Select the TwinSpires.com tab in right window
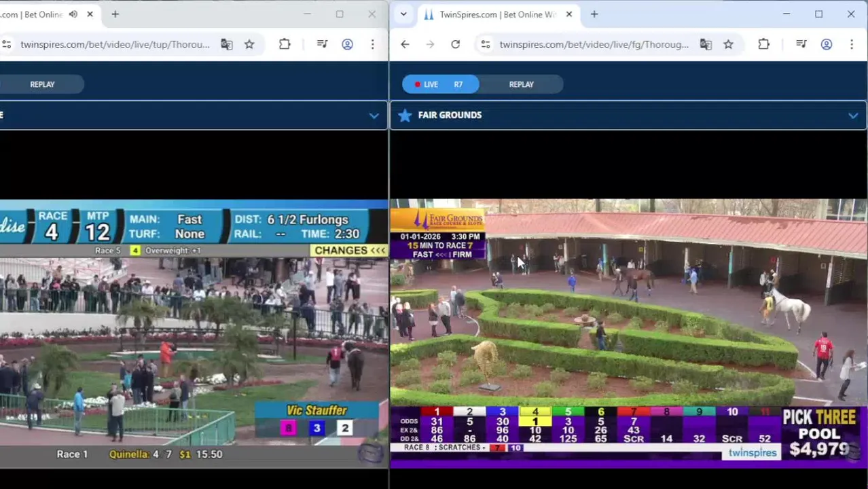868x489 pixels. pyautogui.click(x=498, y=14)
